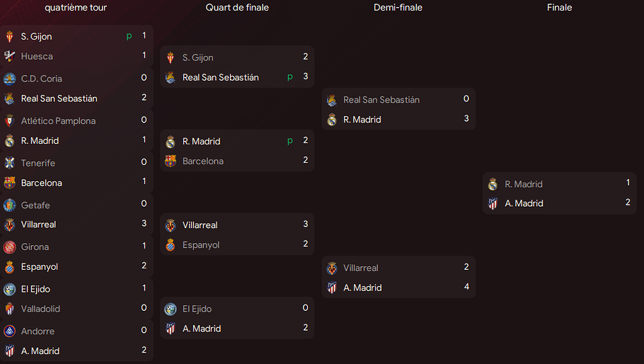The width and height of the screenshot is (644, 364).
Task: Click the Tenerife club crest
Action: click(x=9, y=163)
